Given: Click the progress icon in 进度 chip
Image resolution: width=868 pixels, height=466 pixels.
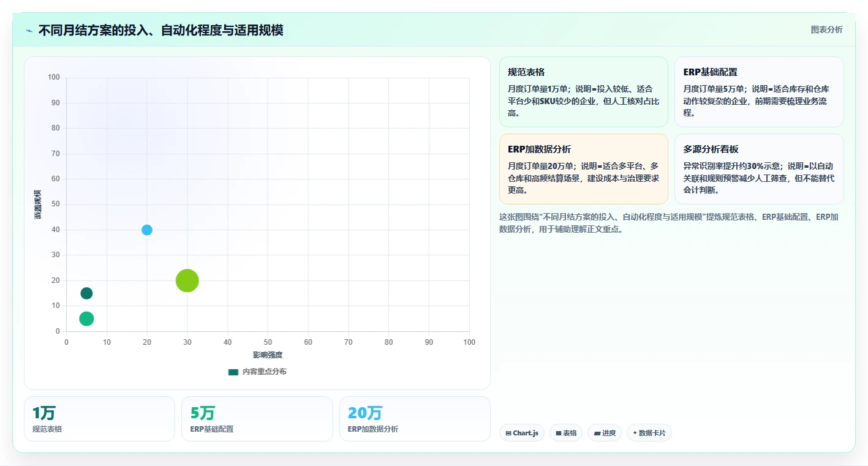Looking at the screenshot, I should 597,434.
